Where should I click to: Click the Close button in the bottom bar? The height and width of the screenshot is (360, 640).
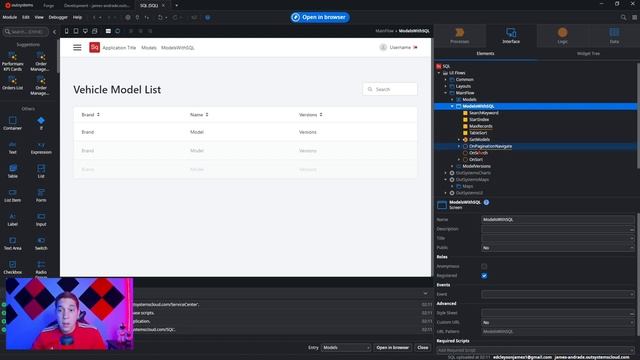click(423, 348)
